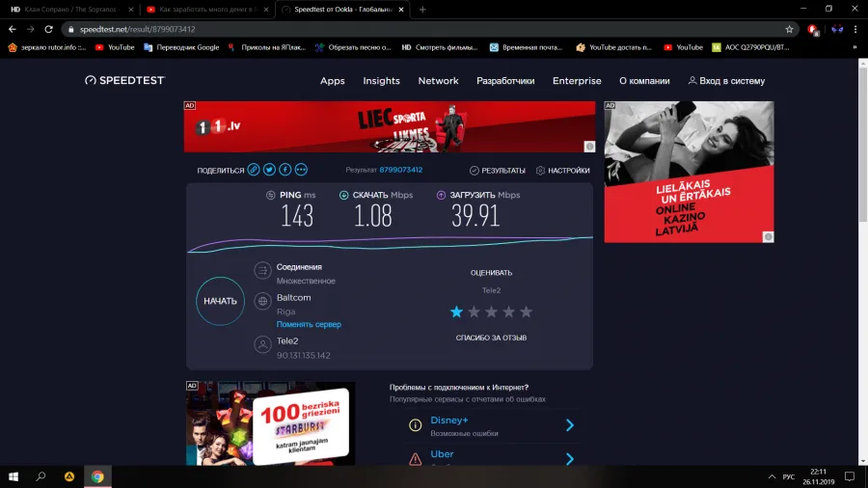Show hidden system tray icons
Image resolution: width=868 pixels, height=488 pixels.
coord(772,476)
